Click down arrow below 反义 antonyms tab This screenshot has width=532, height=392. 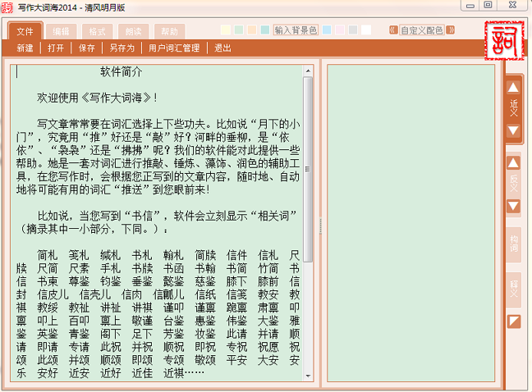tap(513, 206)
